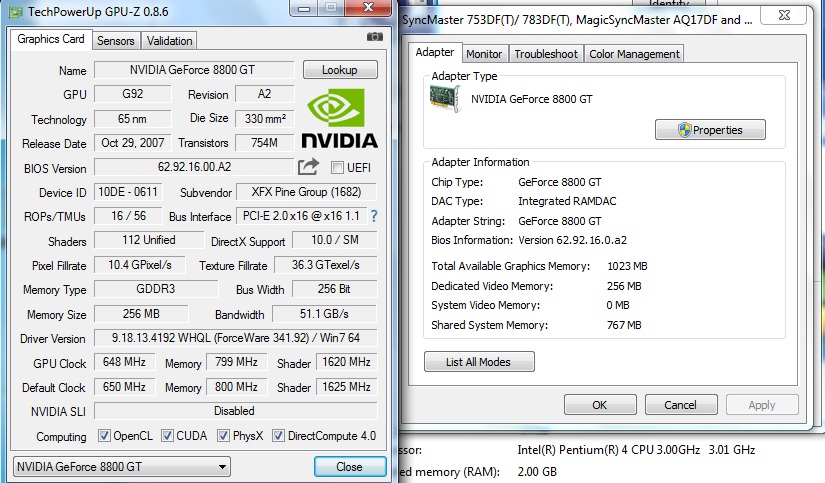Click the Transistors field 754M
The width and height of the screenshot is (825, 483).
(264, 143)
